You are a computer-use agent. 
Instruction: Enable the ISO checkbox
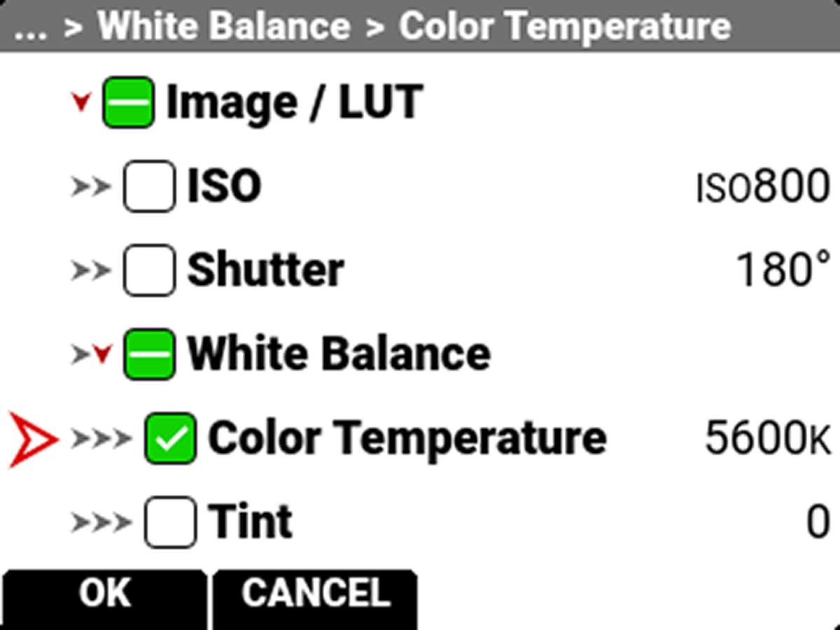point(149,184)
